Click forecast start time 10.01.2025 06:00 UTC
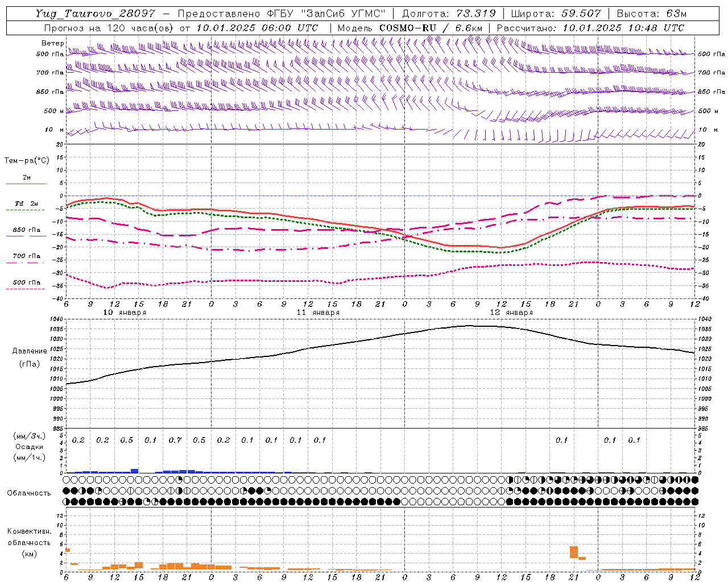The width and height of the screenshot is (728, 582). [257, 28]
